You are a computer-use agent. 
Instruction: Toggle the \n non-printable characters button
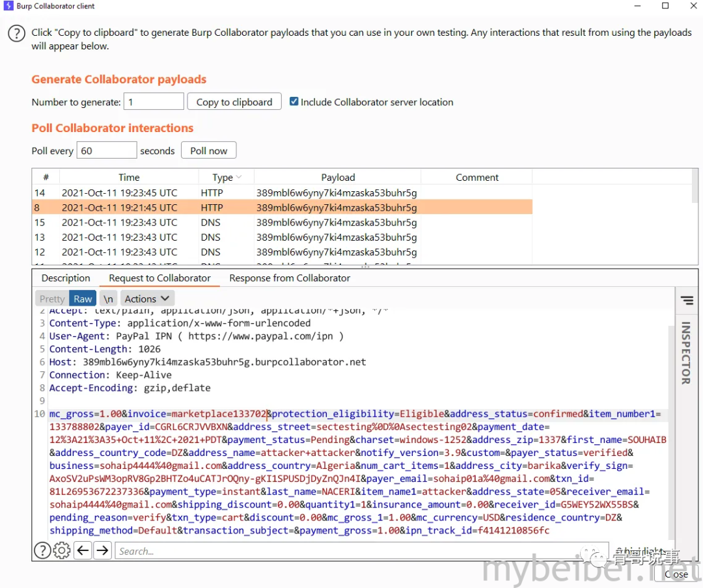pos(108,299)
